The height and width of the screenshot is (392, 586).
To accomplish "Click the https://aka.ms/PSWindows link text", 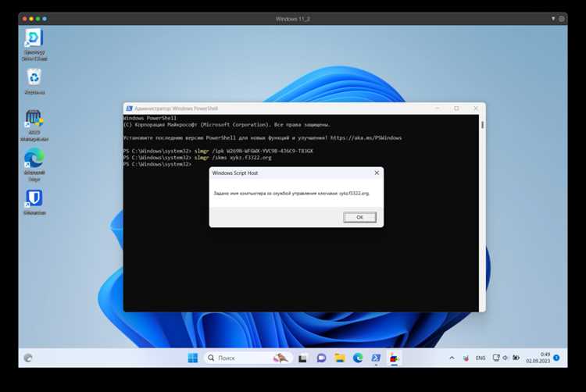I will click(x=366, y=137).
